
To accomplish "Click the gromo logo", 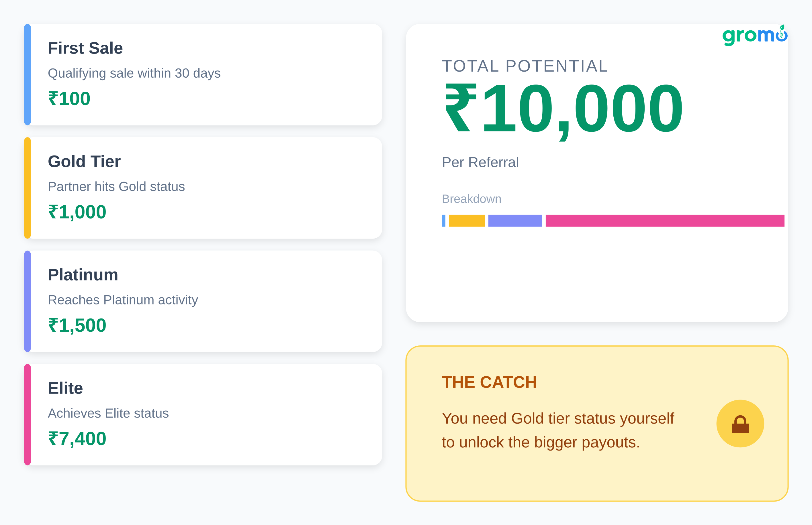I will [x=754, y=36].
